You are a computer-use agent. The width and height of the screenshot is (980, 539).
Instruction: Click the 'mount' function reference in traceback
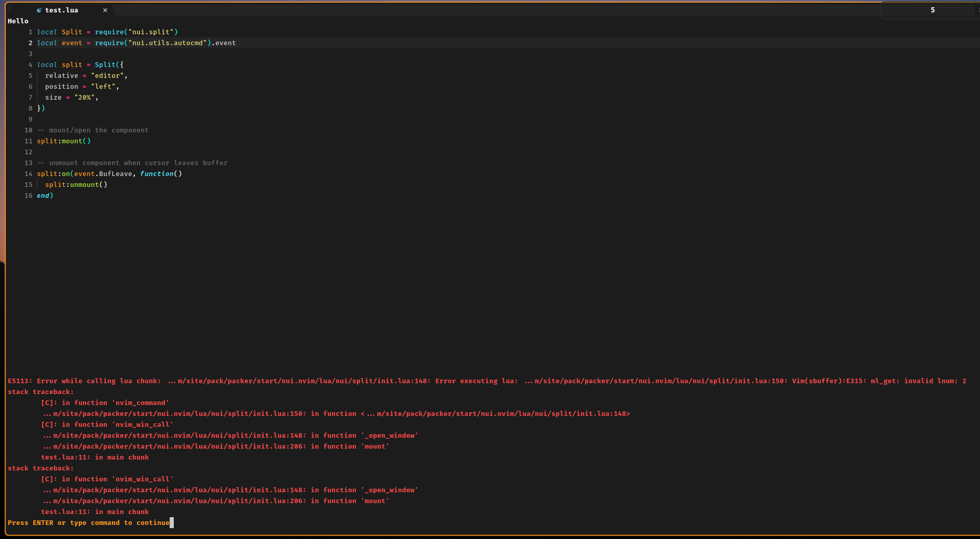pos(375,446)
